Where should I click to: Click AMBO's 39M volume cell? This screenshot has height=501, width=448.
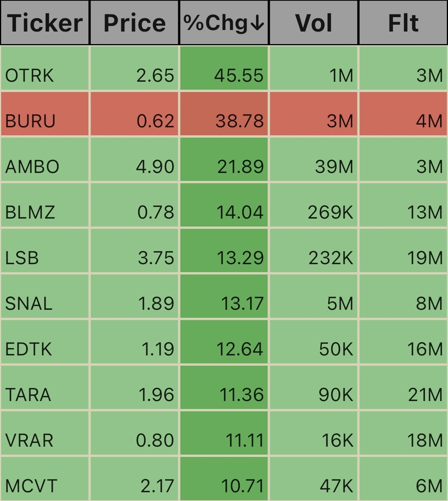(314, 159)
